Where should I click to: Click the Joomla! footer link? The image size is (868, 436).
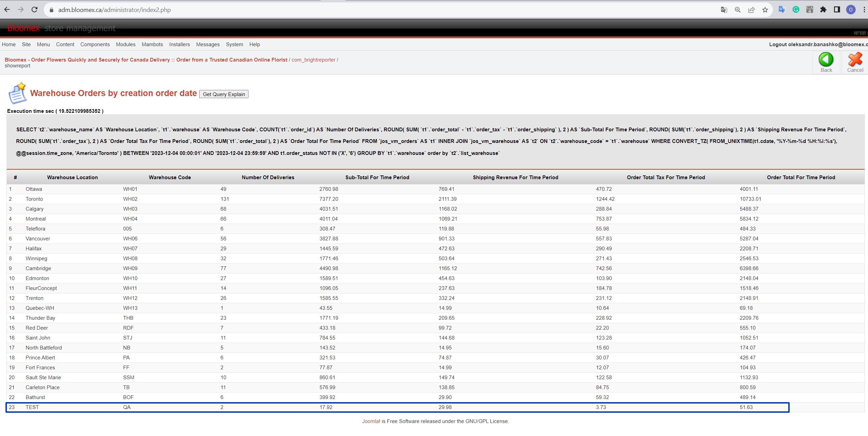click(371, 421)
